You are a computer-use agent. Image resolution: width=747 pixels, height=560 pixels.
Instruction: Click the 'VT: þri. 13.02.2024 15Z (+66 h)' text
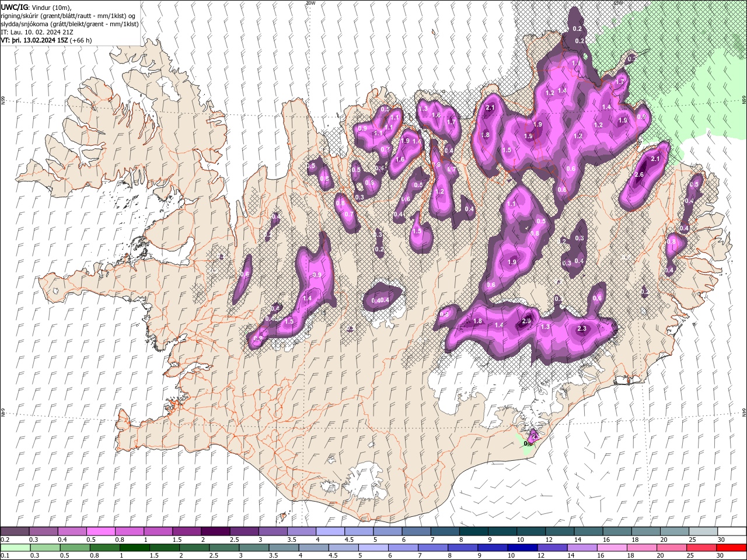tap(47, 40)
